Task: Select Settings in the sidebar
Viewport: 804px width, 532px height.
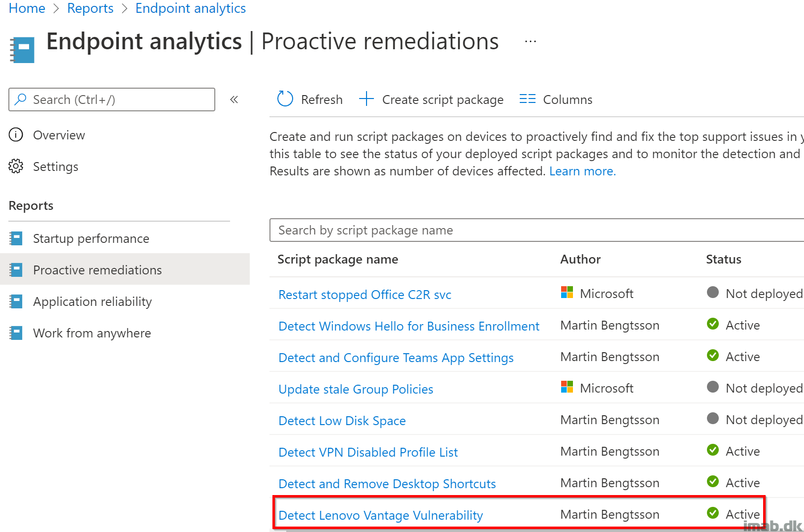Action: 56,166
